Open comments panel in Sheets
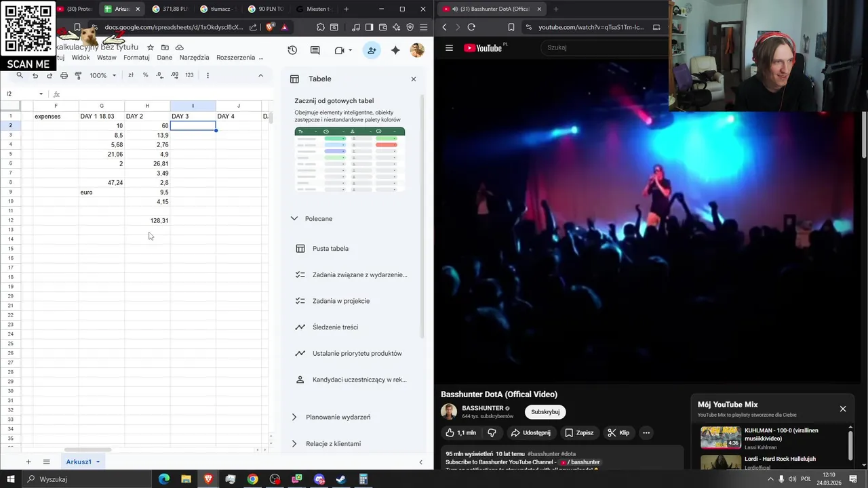Image resolution: width=868 pixels, height=488 pixels. coord(315,50)
